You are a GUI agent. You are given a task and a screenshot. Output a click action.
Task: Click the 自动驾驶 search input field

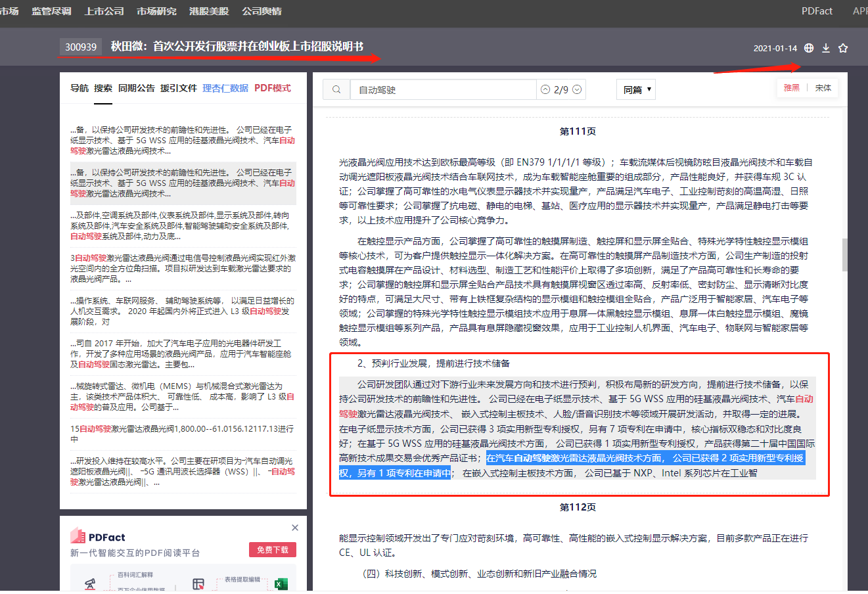pyautogui.click(x=444, y=90)
